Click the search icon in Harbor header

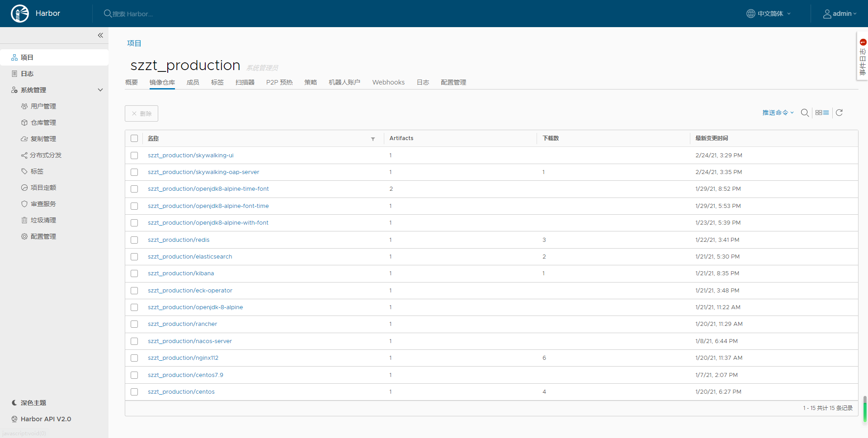pyautogui.click(x=108, y=14)
